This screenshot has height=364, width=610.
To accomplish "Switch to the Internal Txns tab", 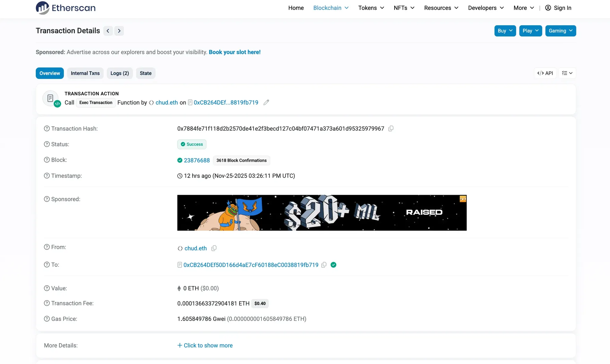I will pyautogui.click(x=85, y=73).
